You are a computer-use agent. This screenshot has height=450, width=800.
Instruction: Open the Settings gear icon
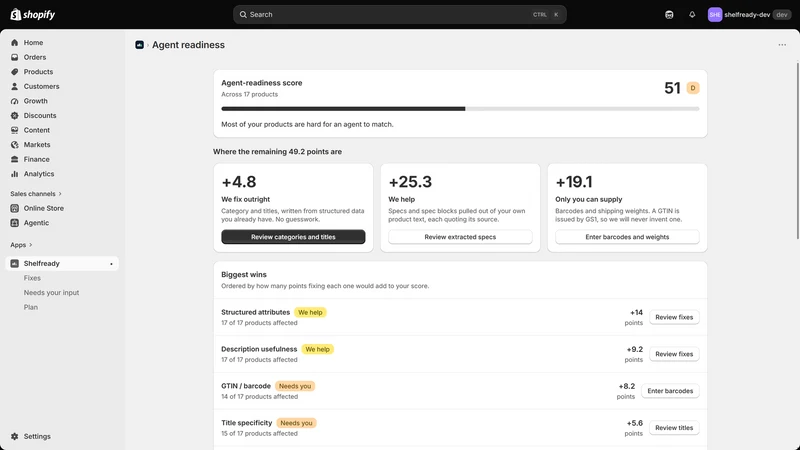point(15,437)
